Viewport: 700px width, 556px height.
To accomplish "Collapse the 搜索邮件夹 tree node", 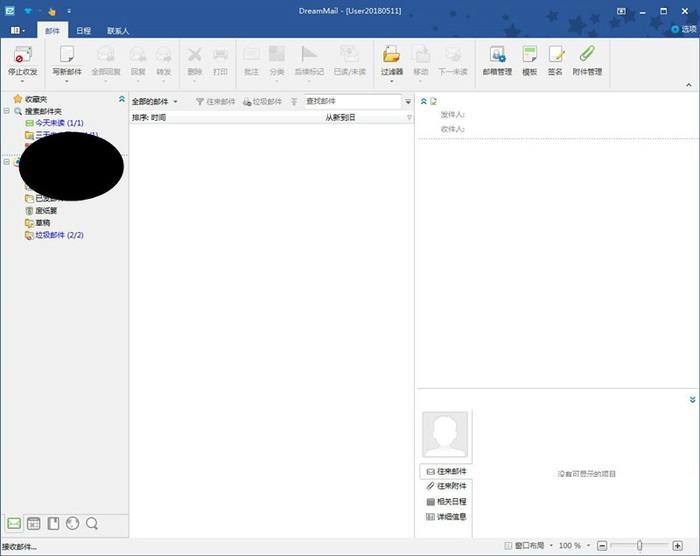I will (6, 111).
